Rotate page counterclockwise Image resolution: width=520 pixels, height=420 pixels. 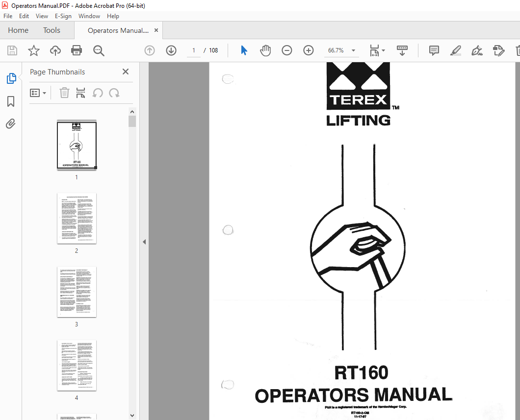pos(98,93)
